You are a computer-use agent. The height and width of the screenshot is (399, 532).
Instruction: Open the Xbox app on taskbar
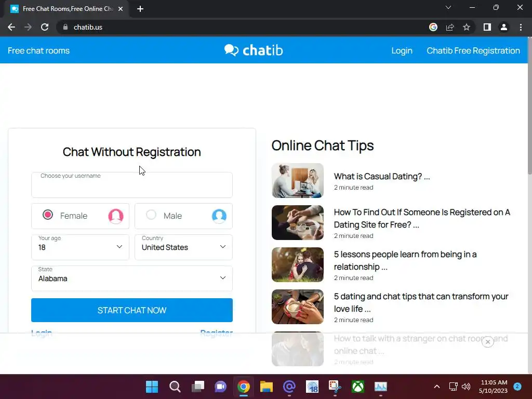coord(358,387)
